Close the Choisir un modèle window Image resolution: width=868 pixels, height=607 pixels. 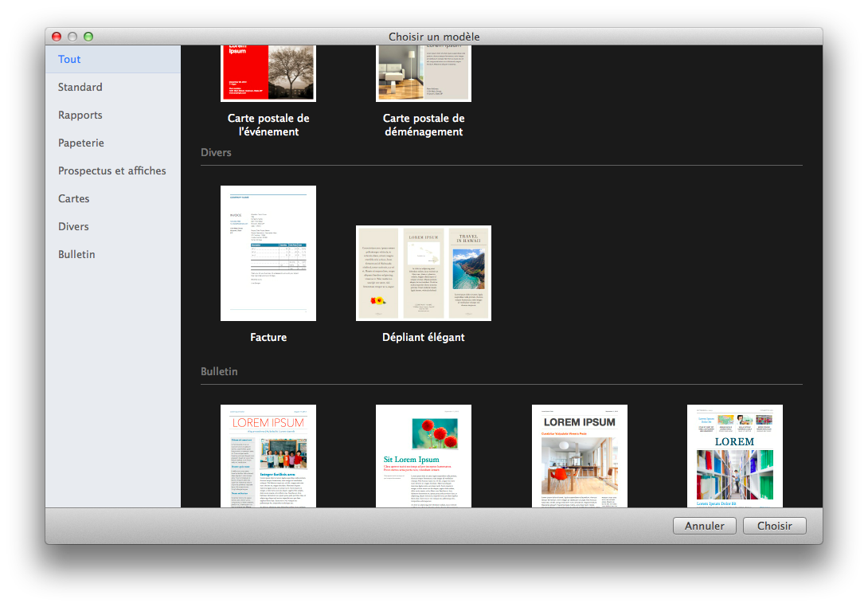(57, 37)
